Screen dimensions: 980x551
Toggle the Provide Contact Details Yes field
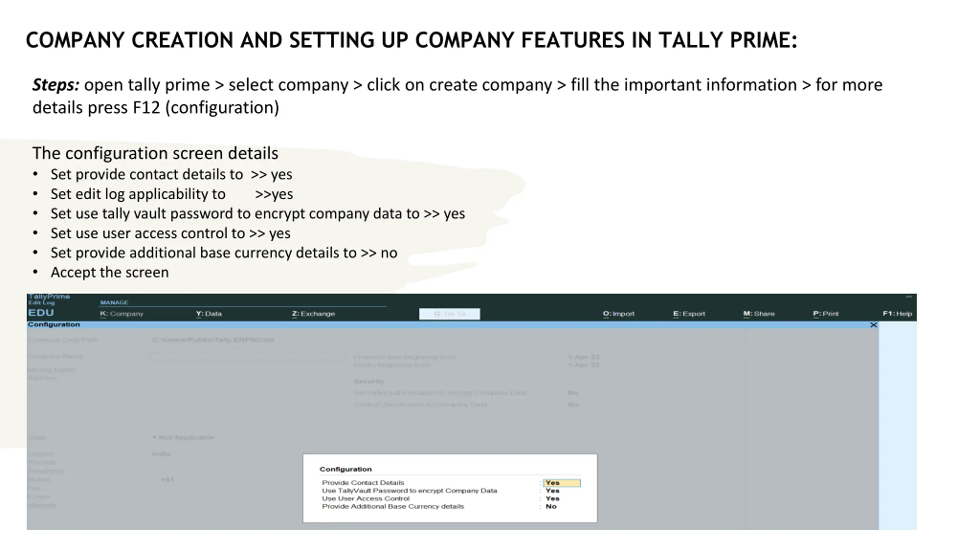562,483
